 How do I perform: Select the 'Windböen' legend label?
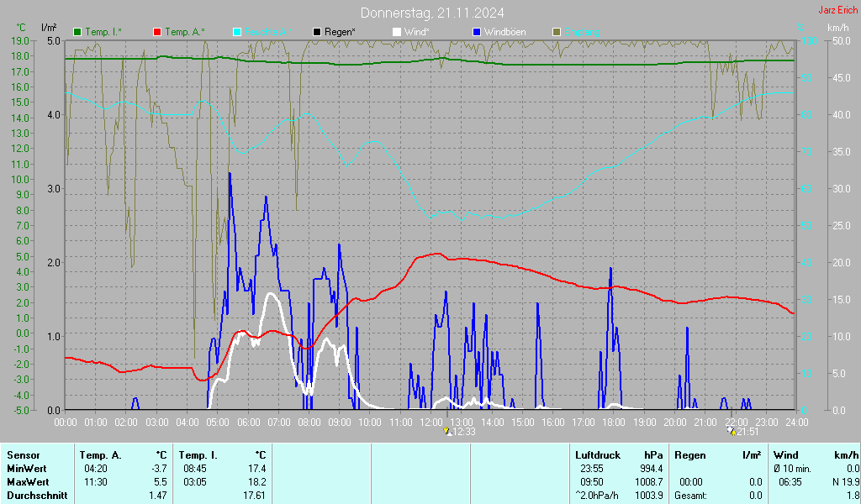(504, 33)
